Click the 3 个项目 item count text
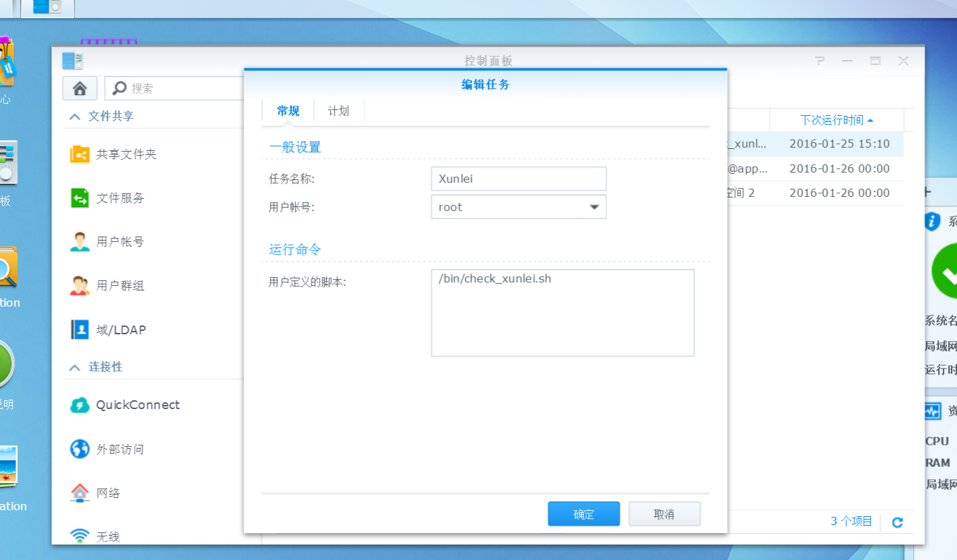The image size is (957, 560). coord(851,522)
